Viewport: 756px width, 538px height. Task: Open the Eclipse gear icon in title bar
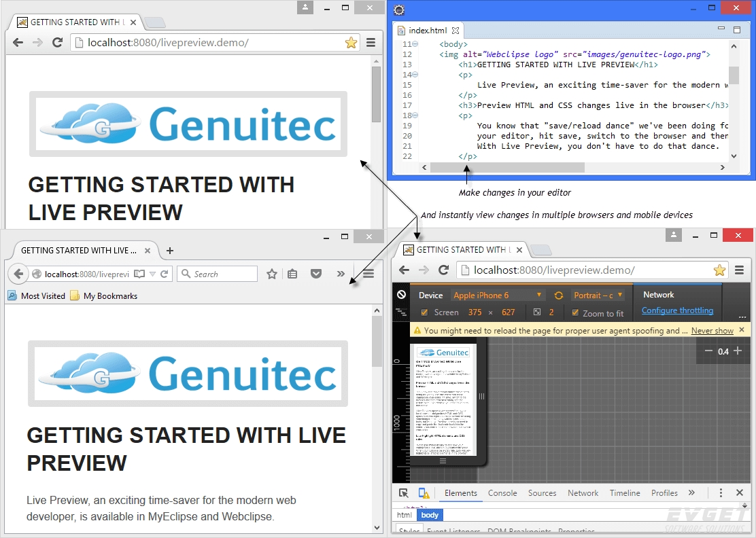pyautogui.click(x=398, y=10)
